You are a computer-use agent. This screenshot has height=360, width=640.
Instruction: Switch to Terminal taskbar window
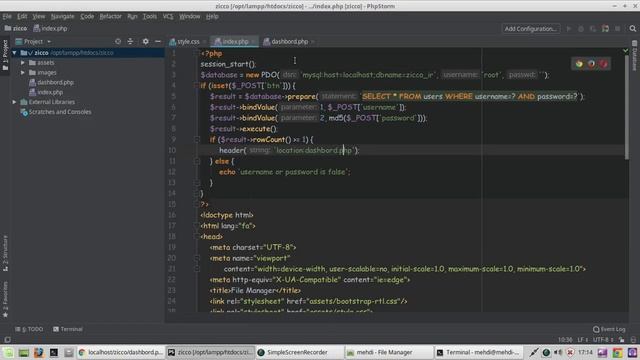(x=478, y=352)
